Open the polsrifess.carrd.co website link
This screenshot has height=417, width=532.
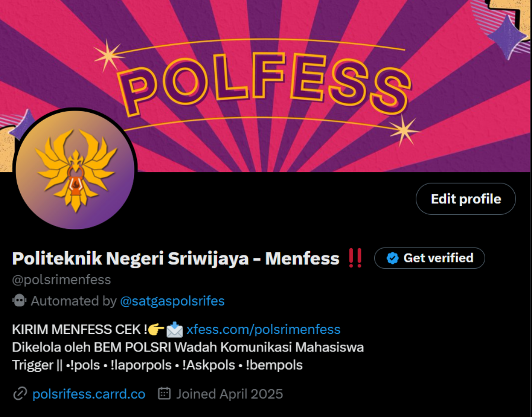coord(89,394)
